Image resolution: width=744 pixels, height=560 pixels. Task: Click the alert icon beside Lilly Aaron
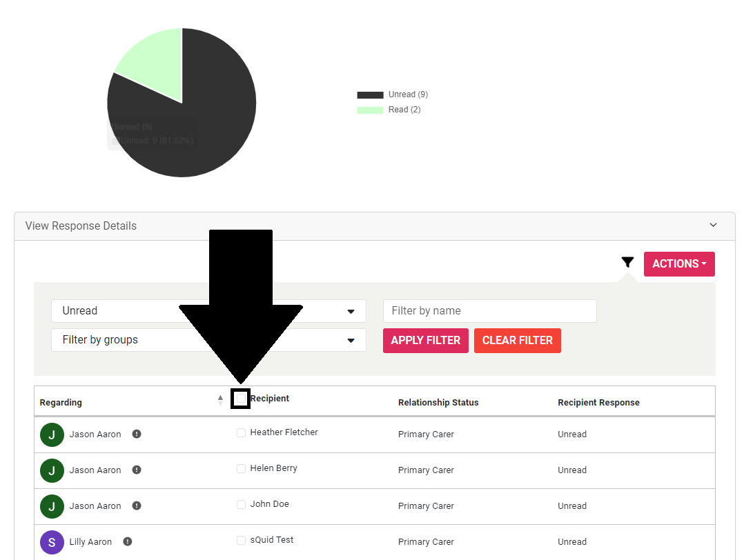click(x=128, y=541)
